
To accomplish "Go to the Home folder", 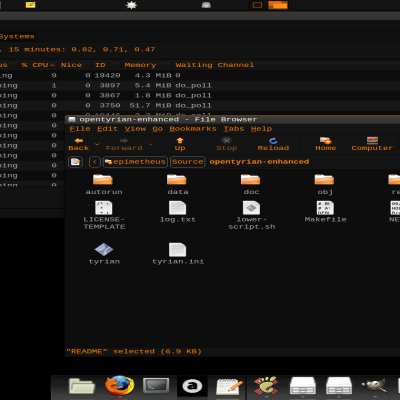I will click(x=326, y=144).
